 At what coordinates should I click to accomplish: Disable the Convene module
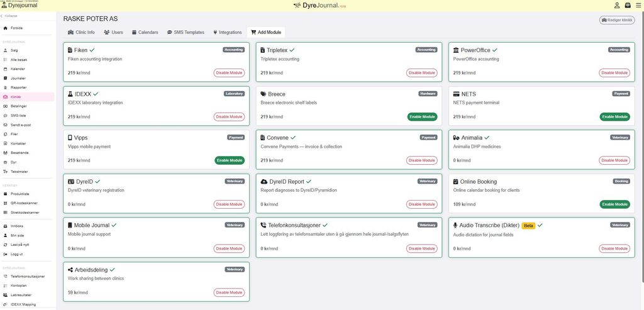(x=422, y=160)
